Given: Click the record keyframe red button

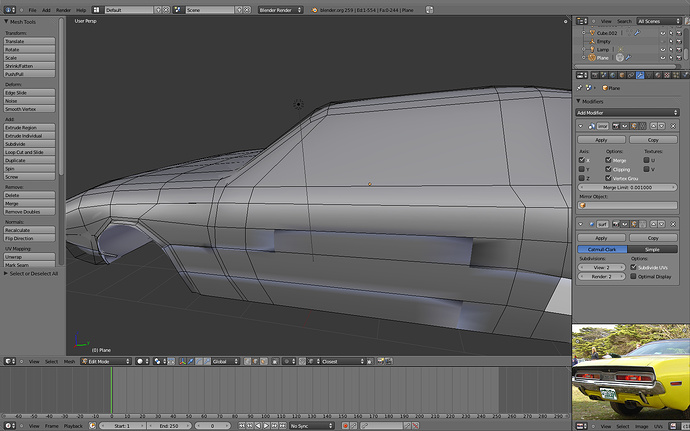Looking at the screenshot, I should coord(345,426).
